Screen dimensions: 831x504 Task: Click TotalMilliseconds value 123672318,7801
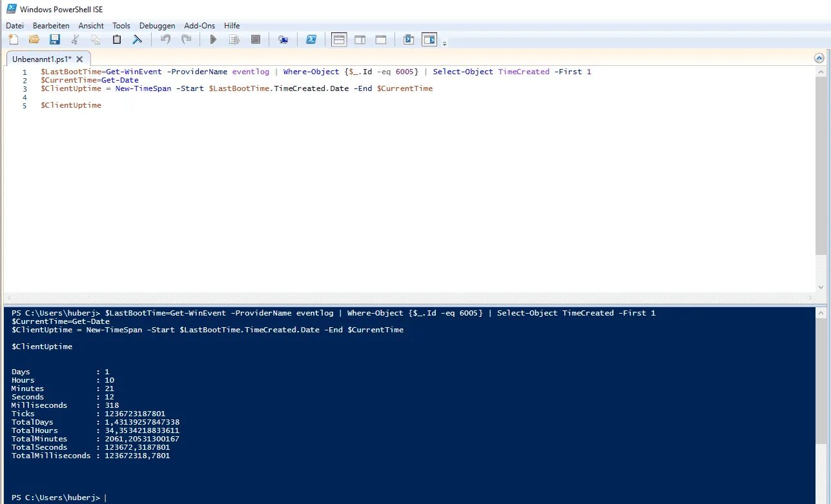[x=138, y=456]
